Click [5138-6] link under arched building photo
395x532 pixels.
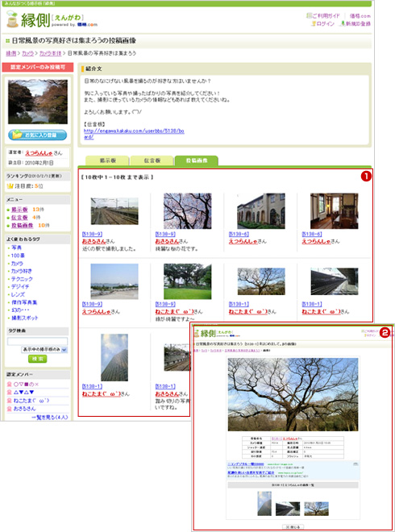[x=239, y=234]
